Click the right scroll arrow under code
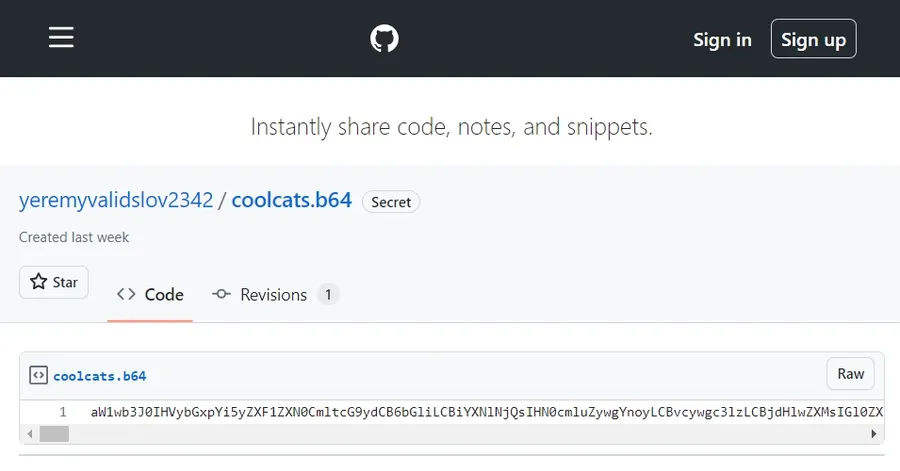The height and width of the screenshot is (471, 900). point(874,434)
